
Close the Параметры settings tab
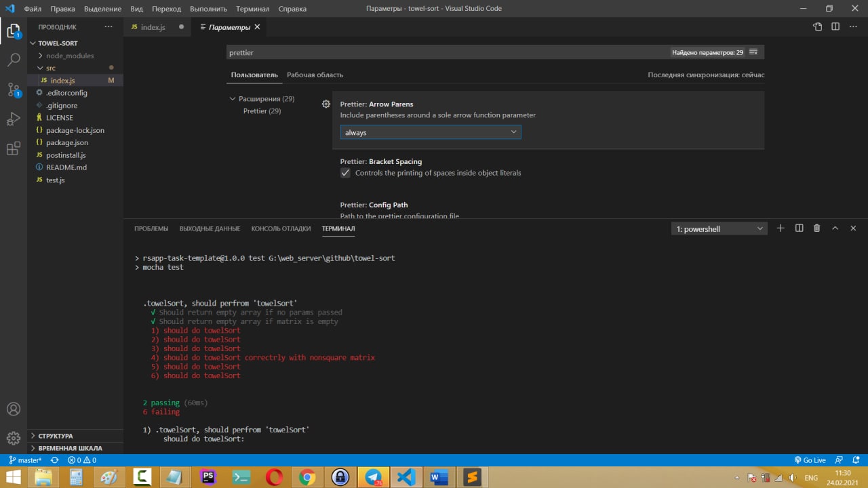257,27
